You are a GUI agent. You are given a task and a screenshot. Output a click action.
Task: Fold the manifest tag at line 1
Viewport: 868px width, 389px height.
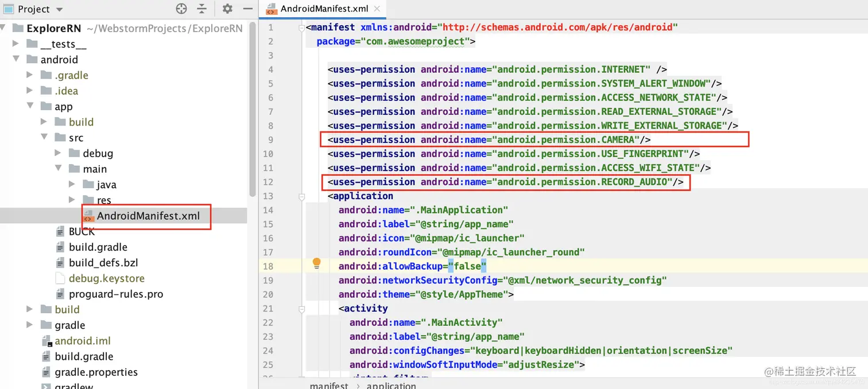pyautogui.click(x=301, y=28)
